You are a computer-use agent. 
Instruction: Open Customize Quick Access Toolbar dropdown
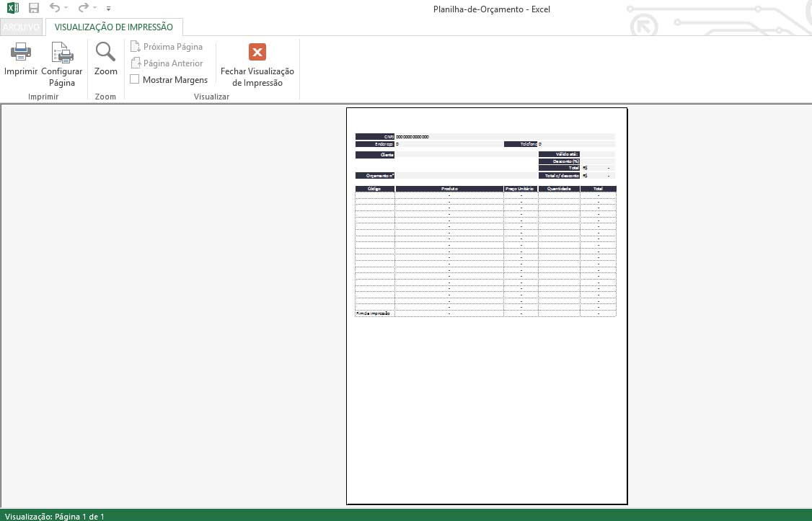click(x=108, y=9)
